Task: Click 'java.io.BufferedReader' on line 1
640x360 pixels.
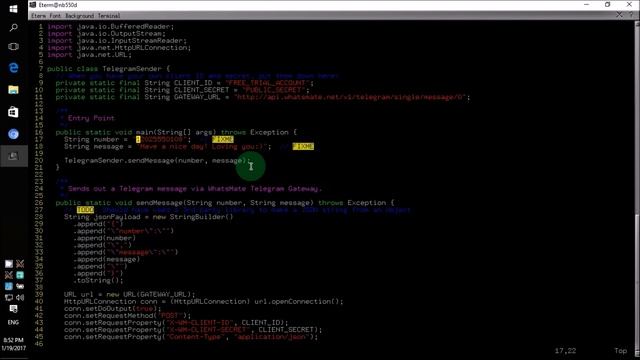Action: tap(124, 27)
